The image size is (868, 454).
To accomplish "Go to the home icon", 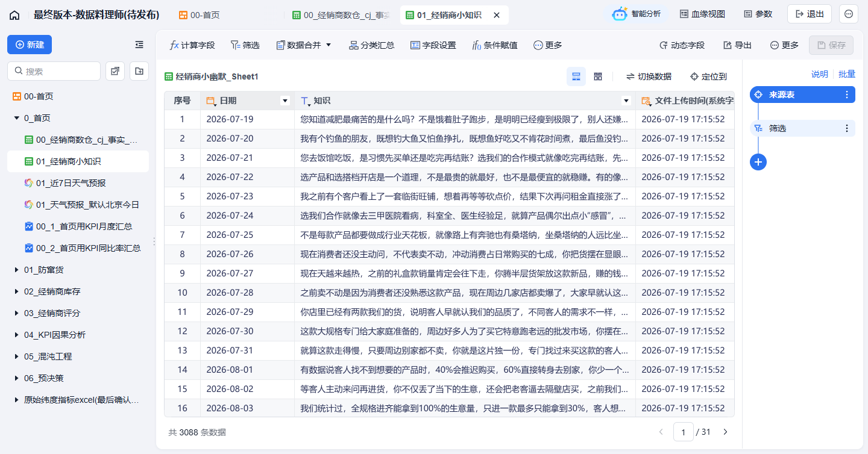I will [x=14, y=15].
